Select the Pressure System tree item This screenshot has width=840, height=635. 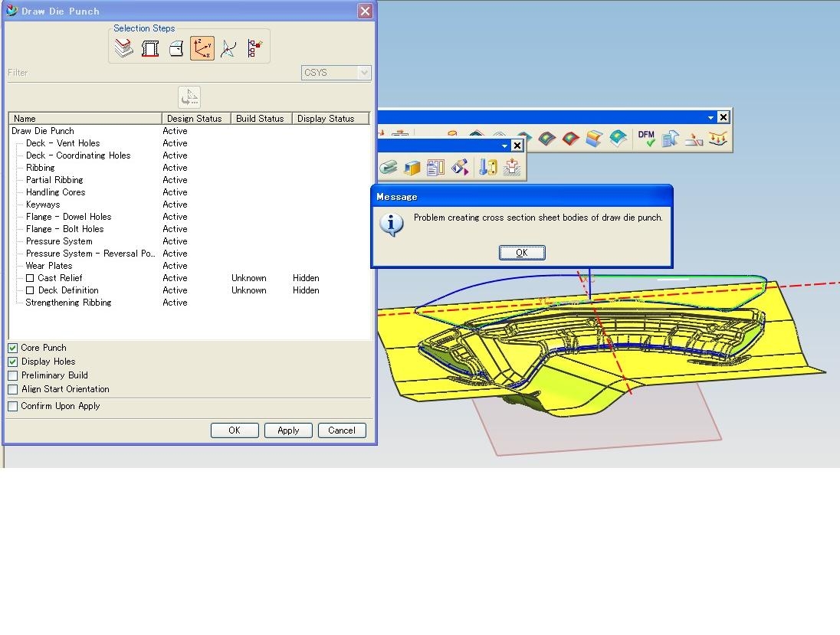click(x=59, y=242)
